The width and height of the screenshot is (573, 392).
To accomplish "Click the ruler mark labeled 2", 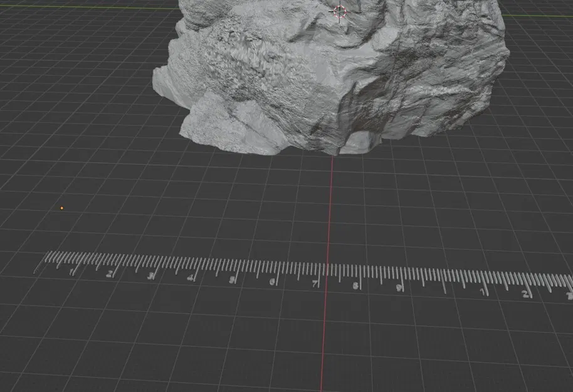I will point(108,273).
